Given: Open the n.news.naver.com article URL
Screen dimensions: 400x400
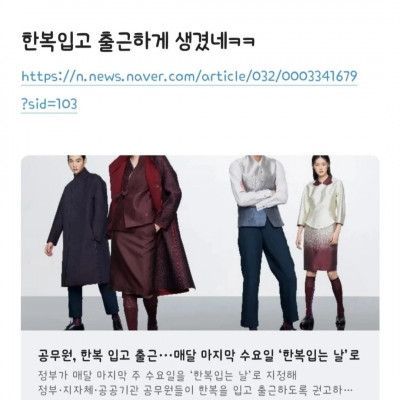Looking at the screenshot, I should pos(189,77).
